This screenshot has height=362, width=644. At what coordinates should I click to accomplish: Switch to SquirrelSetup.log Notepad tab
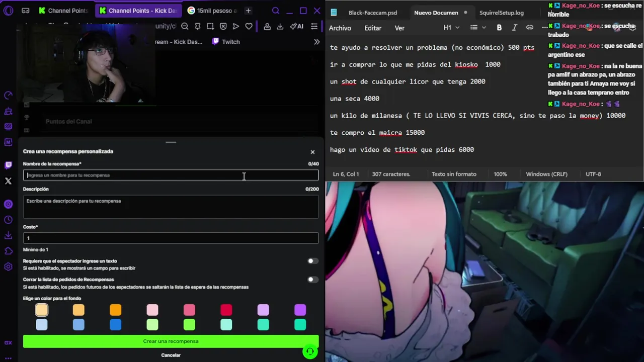coord(501,13)
